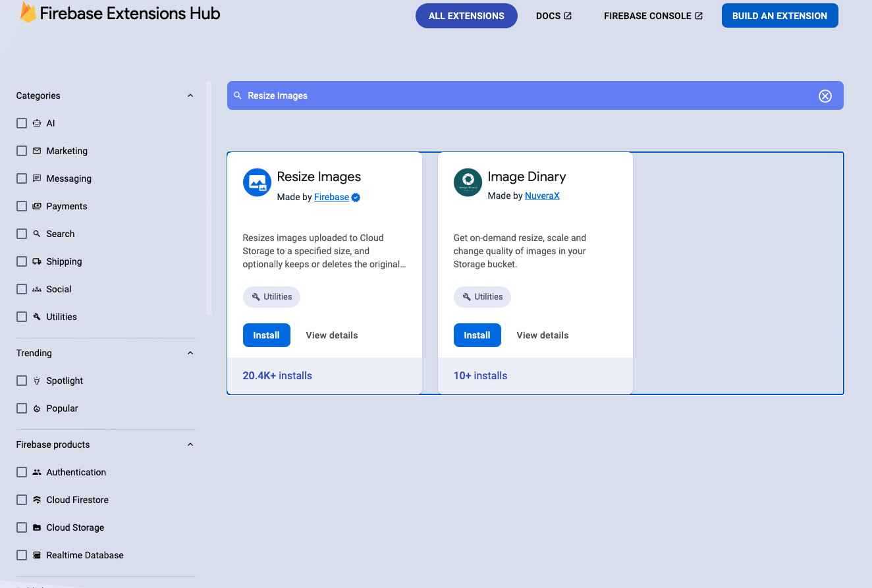This screenshot has height=588, width=872.
Task: Click the Payments money icon
Action: [x=37, y=206]
